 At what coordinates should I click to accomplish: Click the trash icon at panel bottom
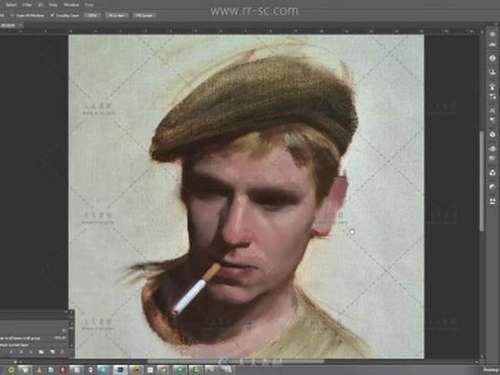62,352
